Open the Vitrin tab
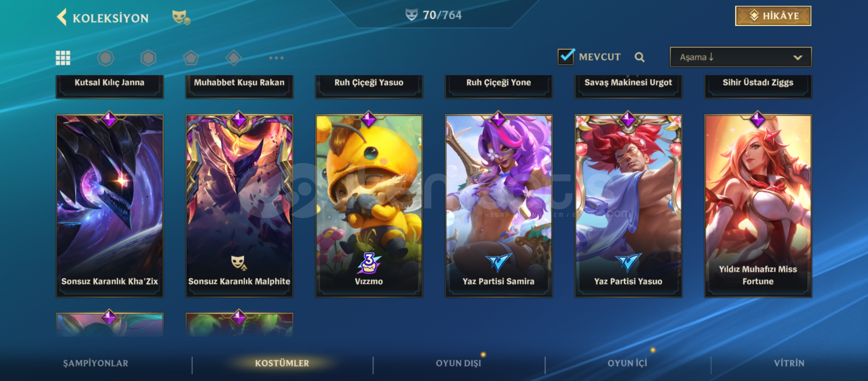Screen dimensions: 868x381 [789, 363]
